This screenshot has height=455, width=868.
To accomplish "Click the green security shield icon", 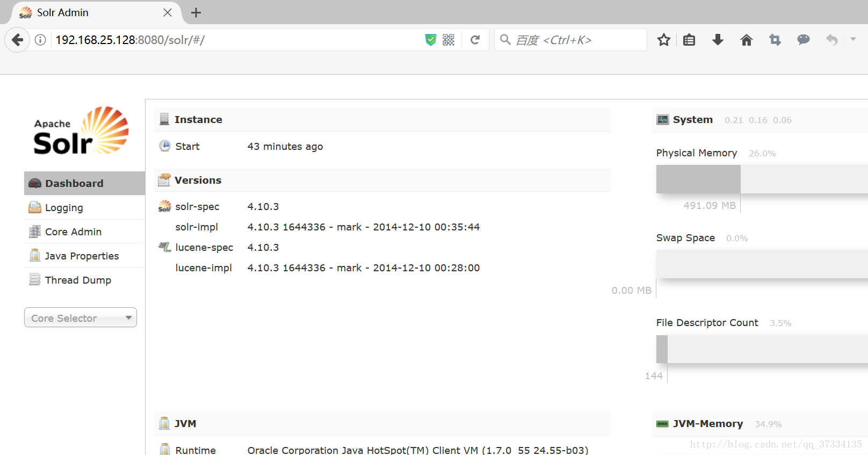I will coord(430,40).
